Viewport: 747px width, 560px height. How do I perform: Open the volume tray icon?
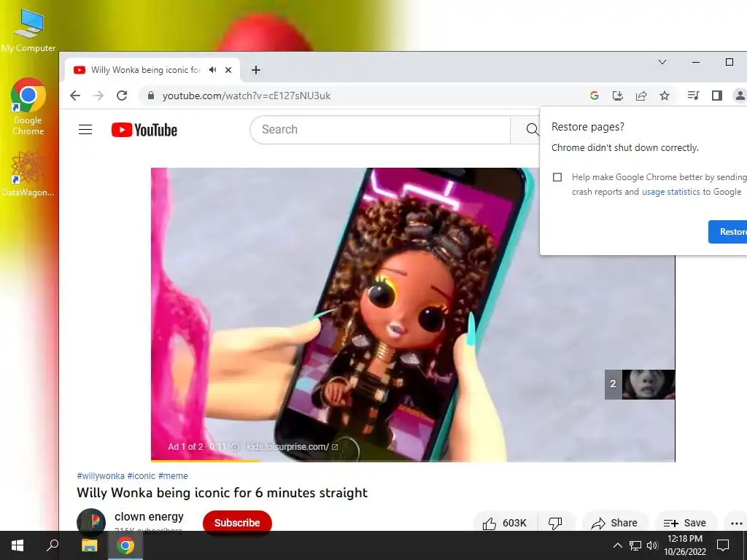(x=652, y=545)
